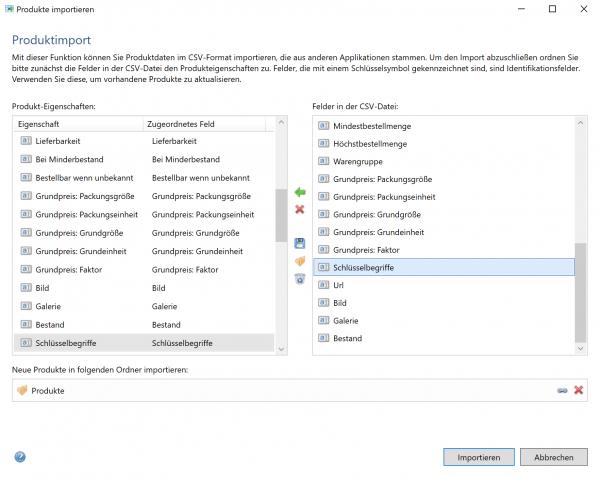This screenshot has width=600, height=478.
Task: Click the link icon in the Produkte folder row
Action: tap(562, 390)
